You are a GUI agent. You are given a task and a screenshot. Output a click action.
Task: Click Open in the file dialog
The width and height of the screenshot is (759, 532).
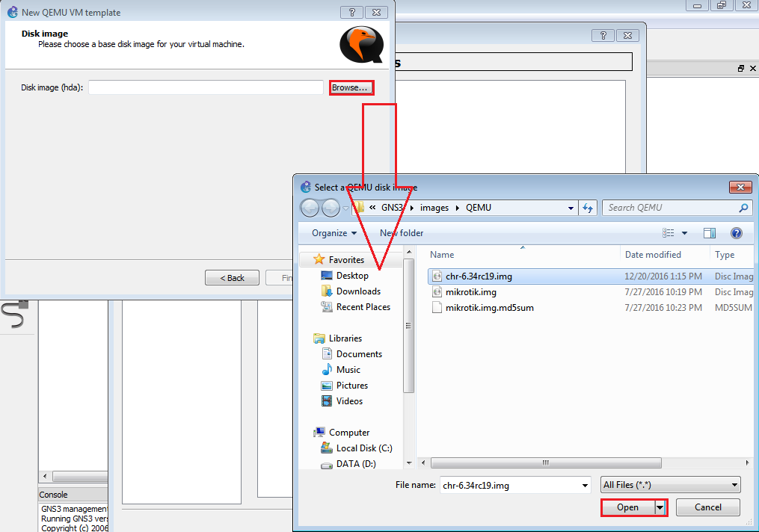click(628, 507)
